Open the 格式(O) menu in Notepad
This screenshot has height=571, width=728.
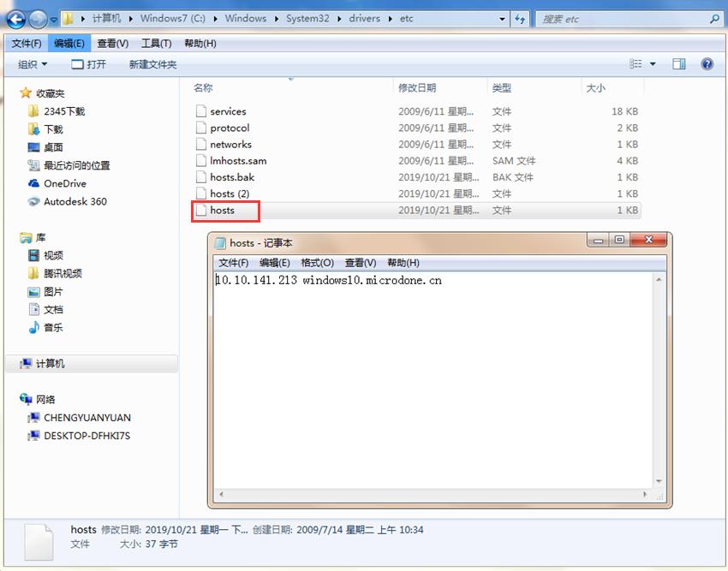pos(315,263)
